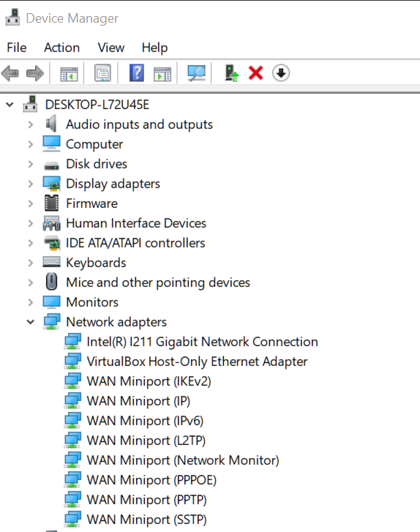420x532 pixels.
Task: Select WAN Miniport (IKEv2)
Action: (149, 381)
